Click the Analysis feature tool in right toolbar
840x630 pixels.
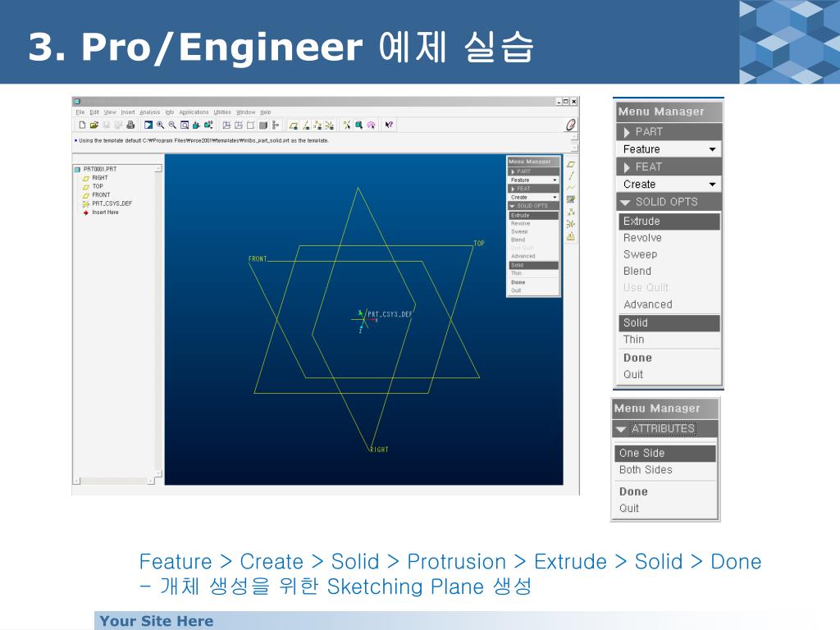click(571, 236)
